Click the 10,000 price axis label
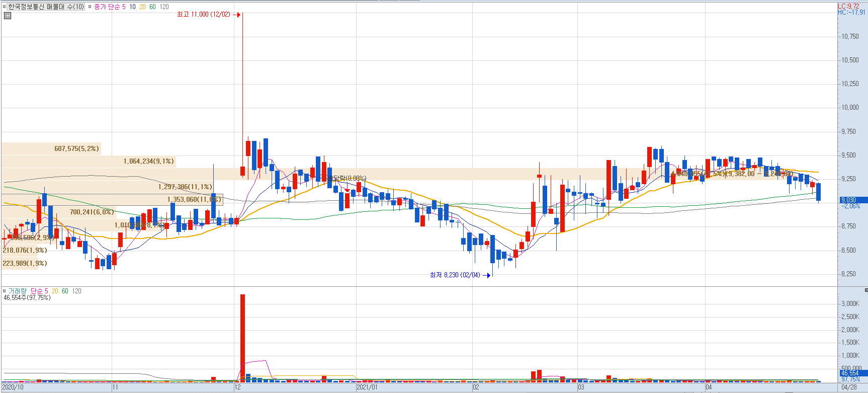868x393 pixels. click(x=850, y=107)
